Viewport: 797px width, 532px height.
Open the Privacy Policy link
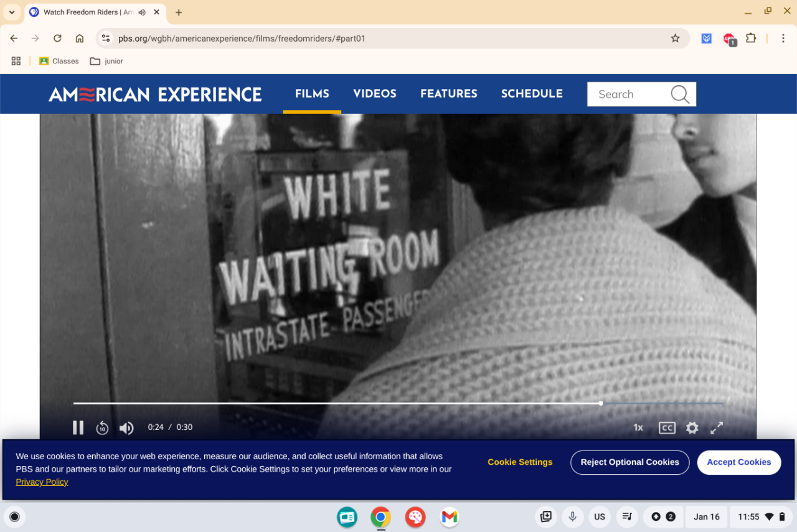(x=42, y=482)
